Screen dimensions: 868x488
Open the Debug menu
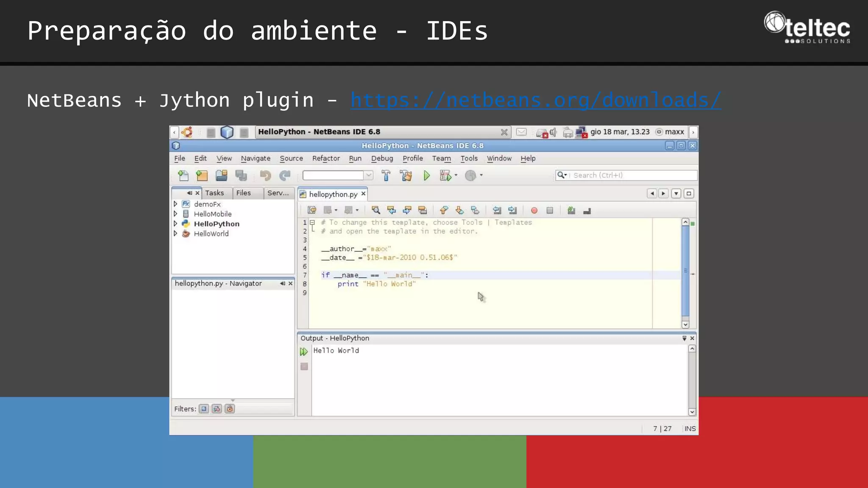pos(382,158)
